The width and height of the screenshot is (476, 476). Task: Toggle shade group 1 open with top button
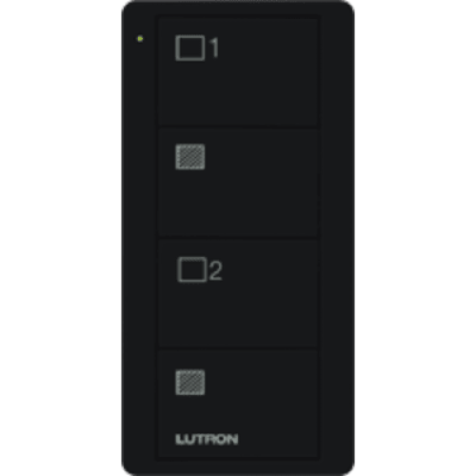click(x=238, y=72)
